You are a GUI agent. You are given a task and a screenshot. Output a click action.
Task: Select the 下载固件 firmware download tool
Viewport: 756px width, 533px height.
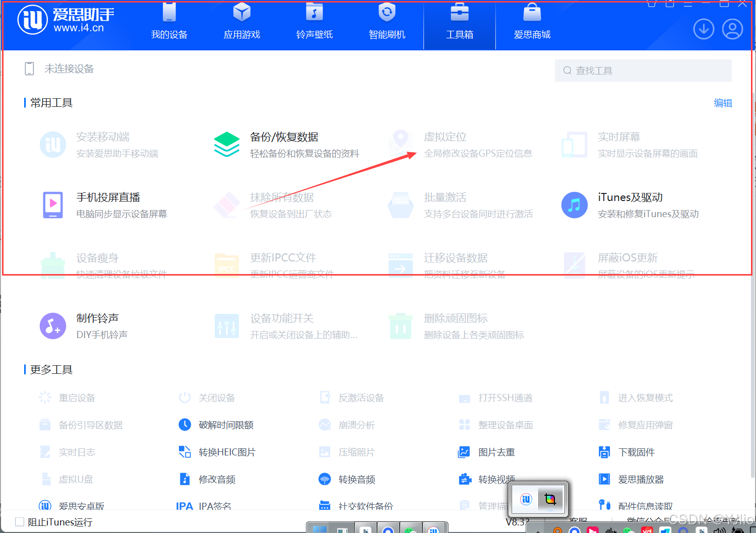637,452
